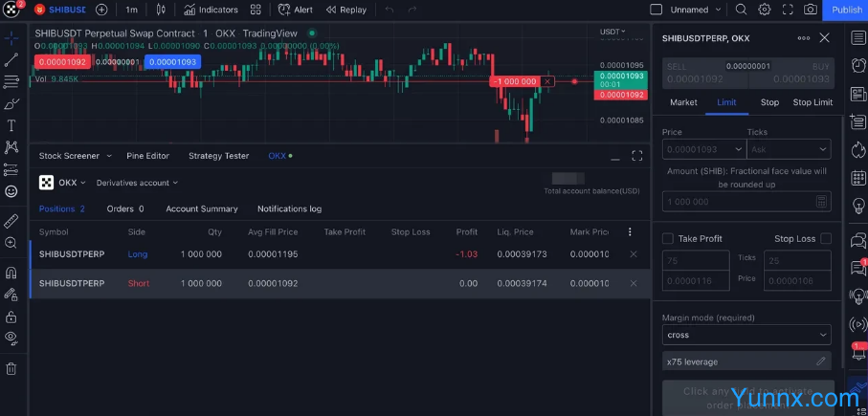Click the Publish button
Image resolution: width=868 pixels, height=416 pixels.
tap(846, 10)
